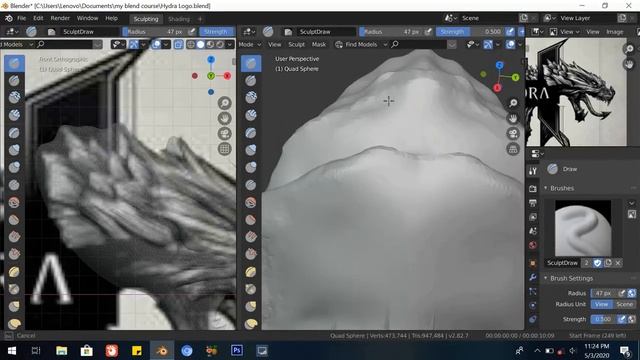Open the Active Tool properties tab

click(x=533, y=171)
